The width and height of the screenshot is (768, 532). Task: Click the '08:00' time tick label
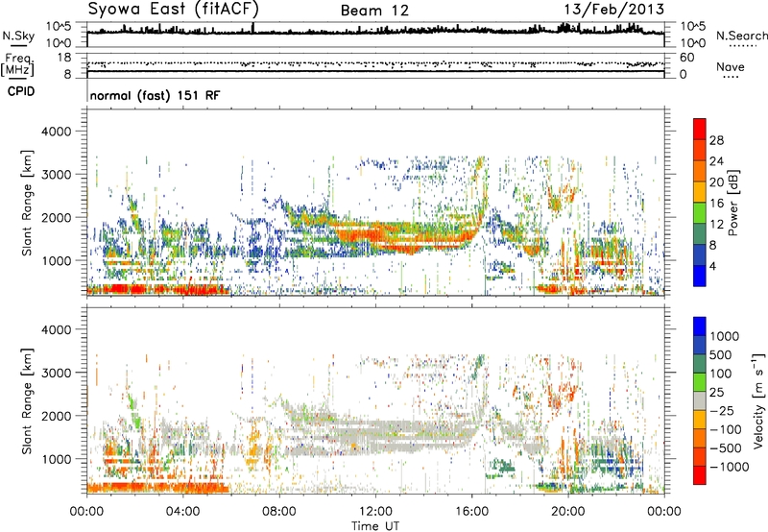pos(279,512)
